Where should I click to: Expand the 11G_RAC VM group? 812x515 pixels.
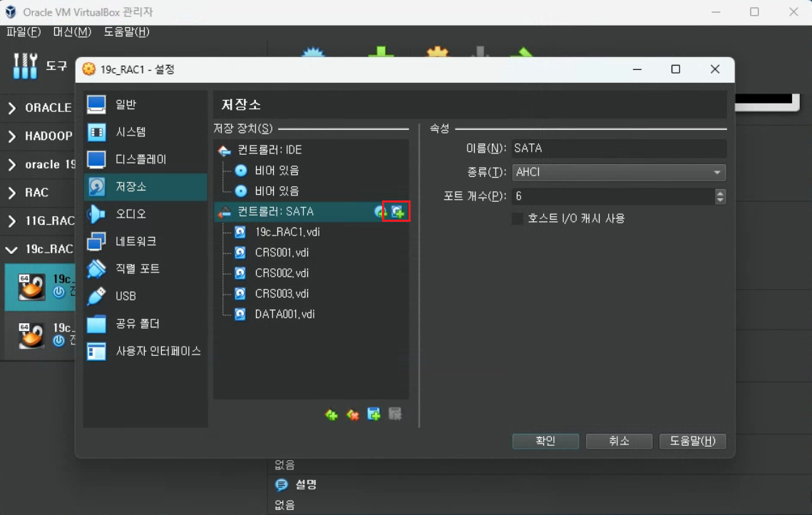(x=12, y=221)
